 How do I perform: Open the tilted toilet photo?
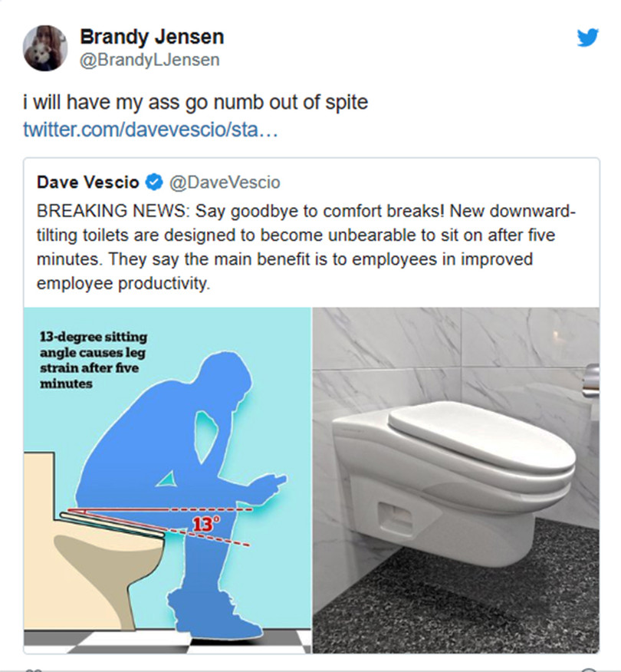pyautogui.click(x=456, y=480)
